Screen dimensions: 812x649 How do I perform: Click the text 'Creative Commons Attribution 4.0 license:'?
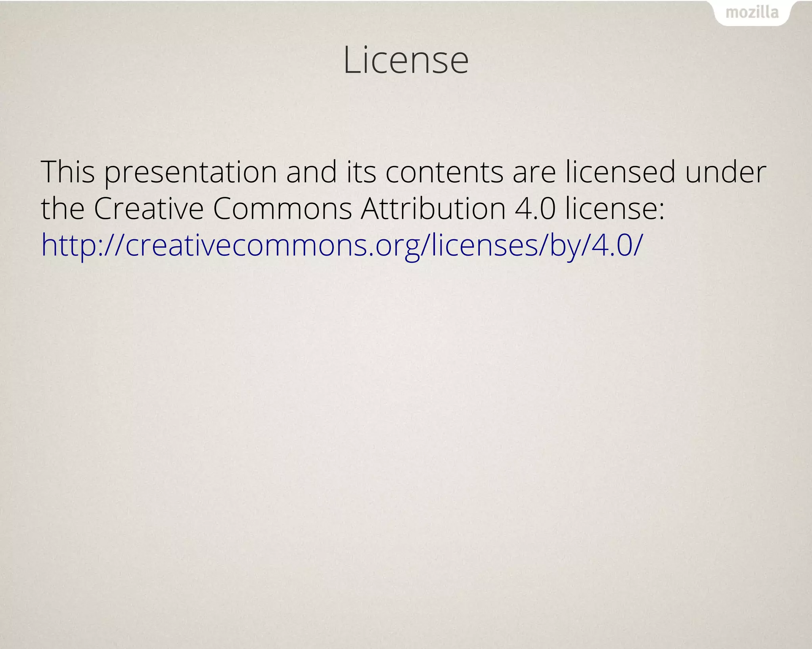tap(379, 208)
